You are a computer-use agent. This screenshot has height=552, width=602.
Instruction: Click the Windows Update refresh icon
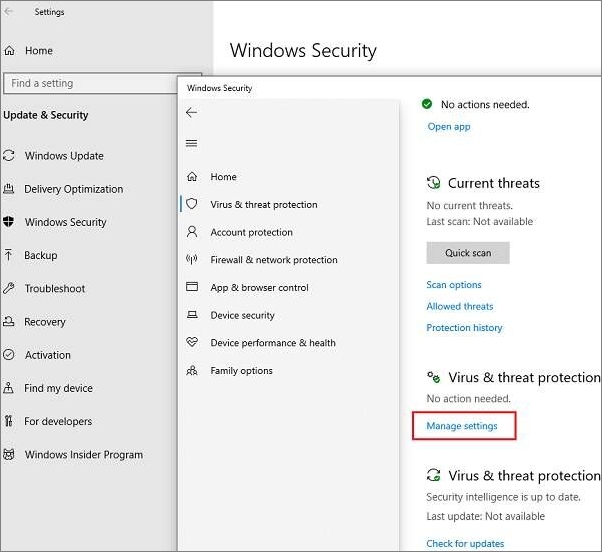[x=9, y=155]
